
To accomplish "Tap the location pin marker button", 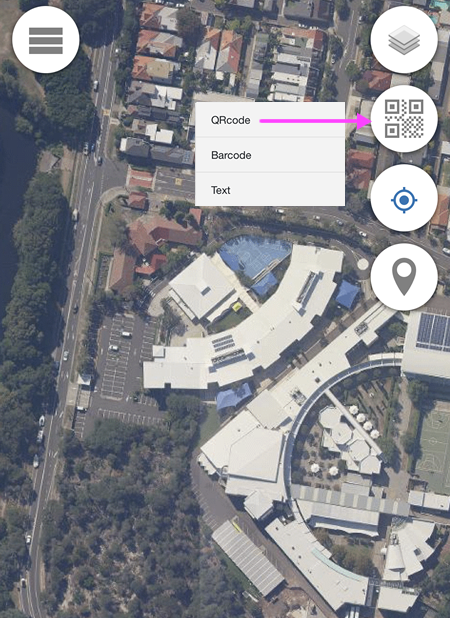I will [404, 277].
